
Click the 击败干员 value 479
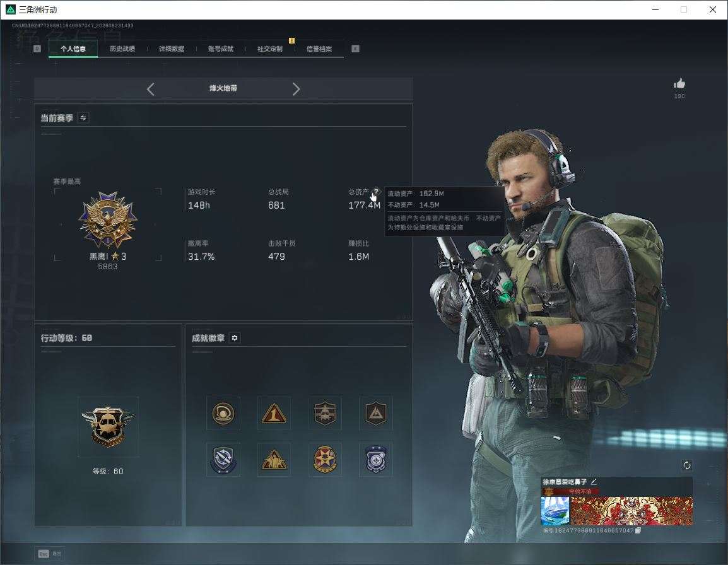click(276, 256)
